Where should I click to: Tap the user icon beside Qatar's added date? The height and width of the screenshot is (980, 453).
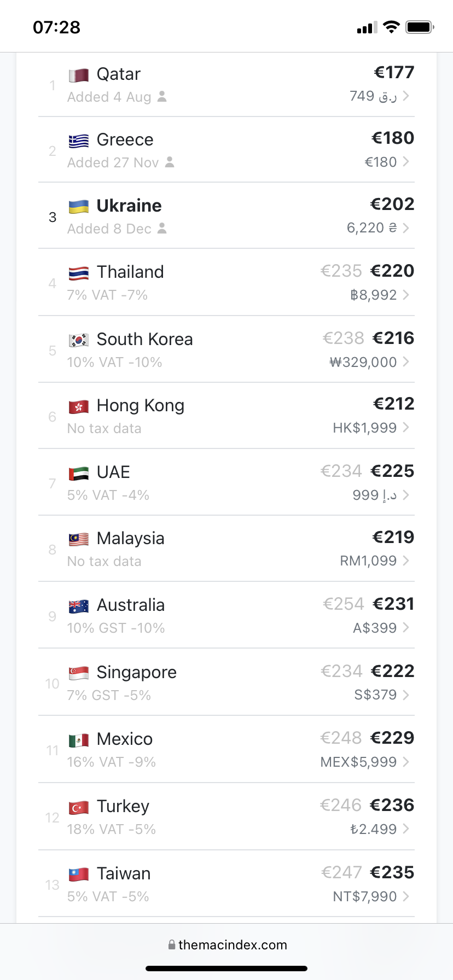tap(162, 96)
